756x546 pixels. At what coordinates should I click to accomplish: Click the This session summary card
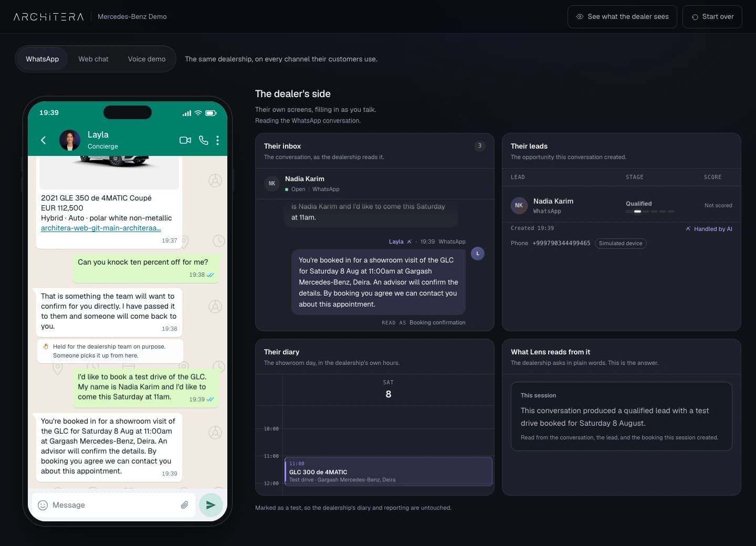(622, 416)
